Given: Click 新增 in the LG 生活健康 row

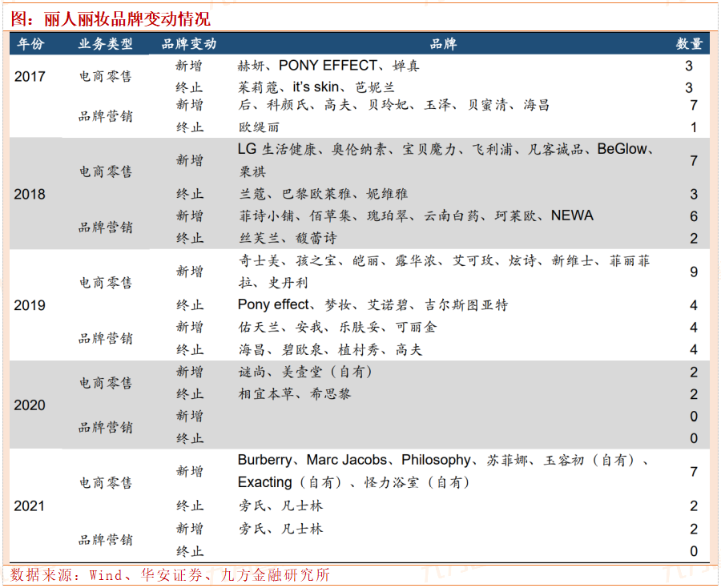Looking at the screenshot, I should [189, 160].
